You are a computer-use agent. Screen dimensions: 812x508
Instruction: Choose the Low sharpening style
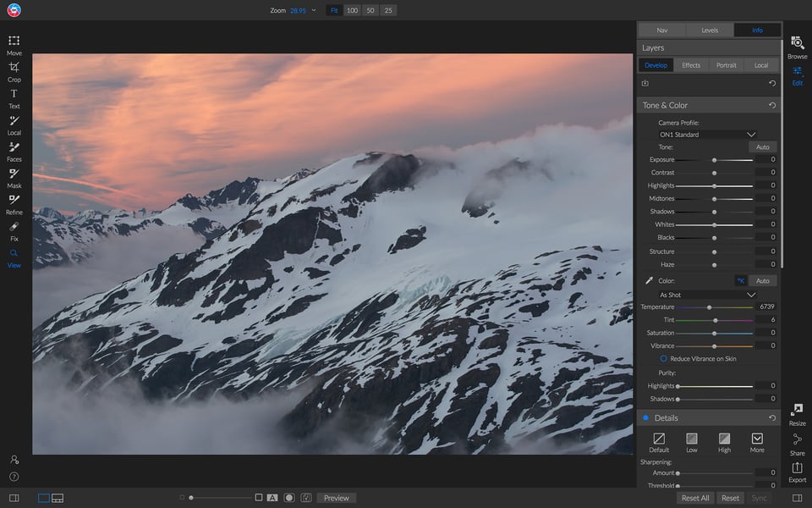point(691,443)
